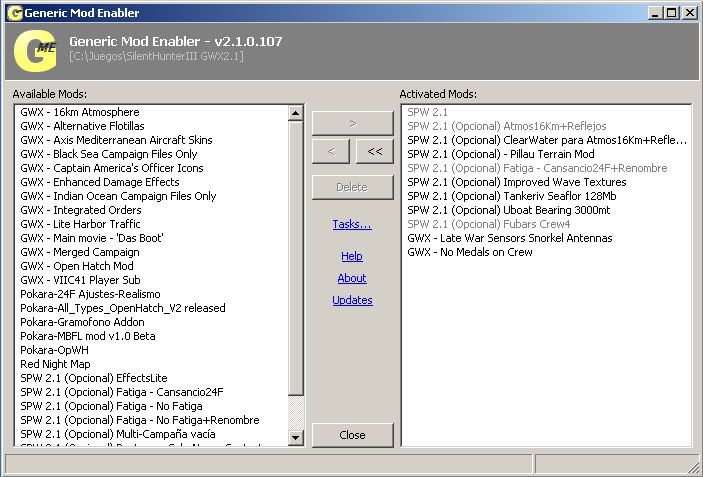Image resolution: width=703 pixels, height=477 pixels.
Task: Click the Delete button
Action: click(x=352, y=187)
